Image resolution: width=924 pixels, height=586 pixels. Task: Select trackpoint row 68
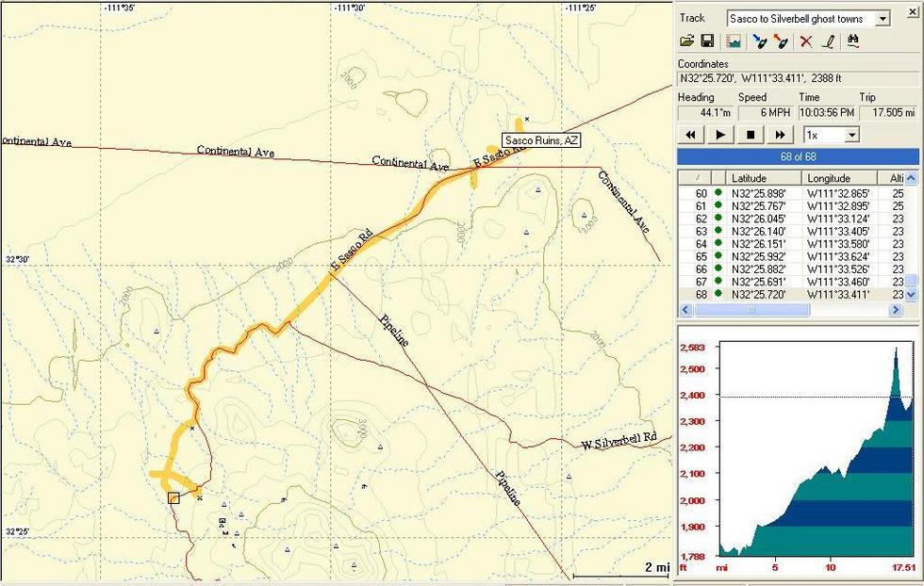tap(791, 295)
